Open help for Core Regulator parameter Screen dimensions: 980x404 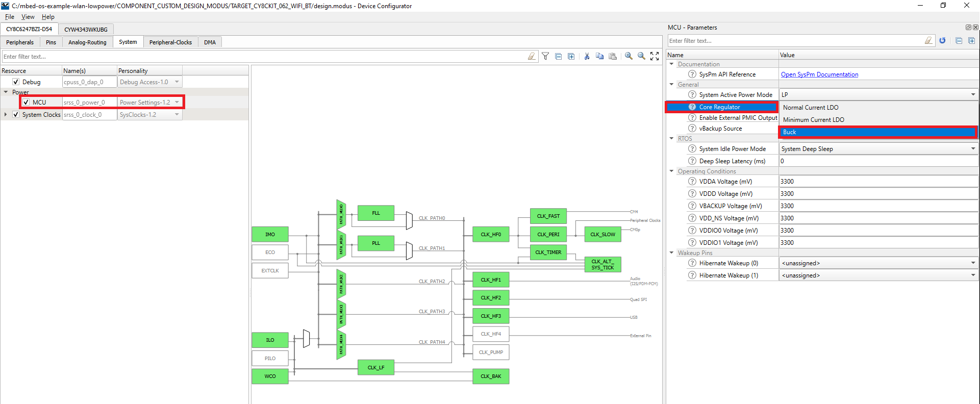pos(692,107)
